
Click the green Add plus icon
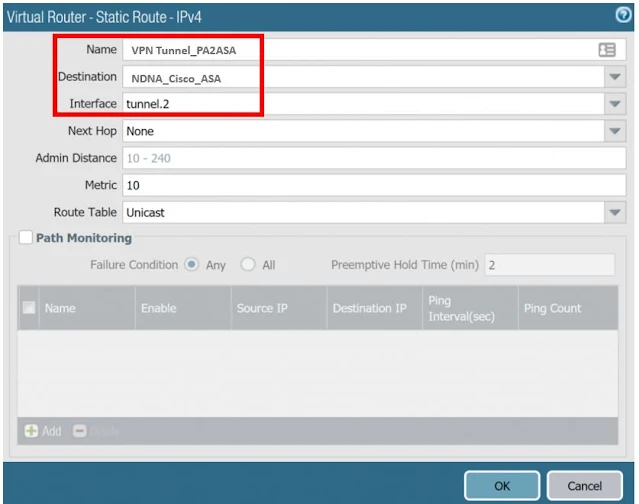pyautogui.click(x=31, y=431)
